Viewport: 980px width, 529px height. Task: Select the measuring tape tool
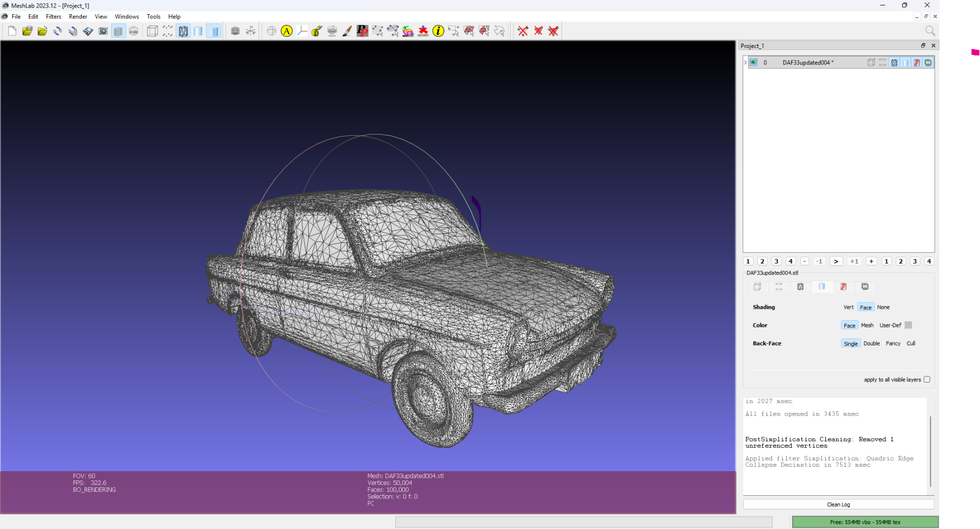pyautogui.click(x=317, y=31)
